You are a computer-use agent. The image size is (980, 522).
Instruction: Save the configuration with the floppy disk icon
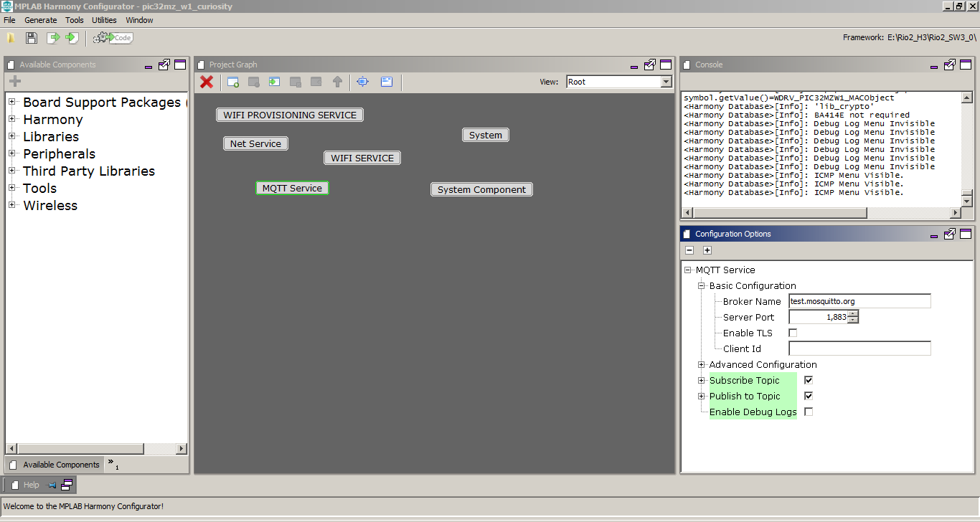[32, 37]
